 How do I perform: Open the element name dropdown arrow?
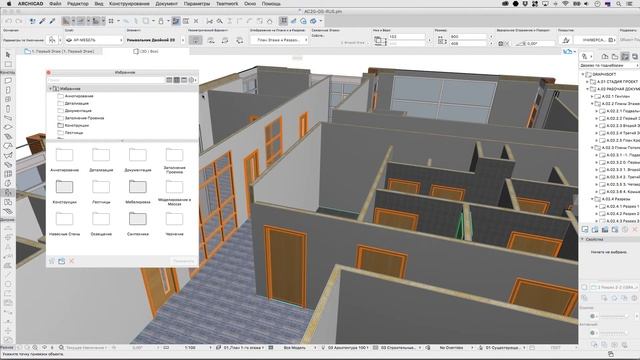[182, 40]
